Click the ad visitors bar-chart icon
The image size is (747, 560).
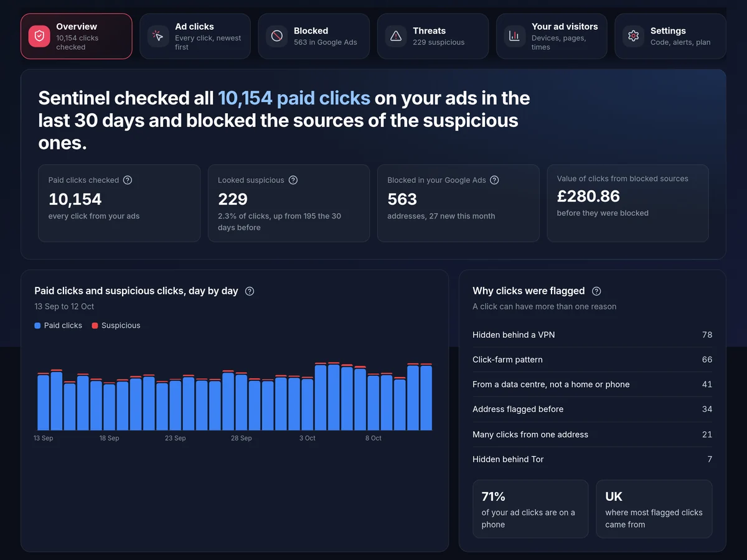click(x=515, y=36)
